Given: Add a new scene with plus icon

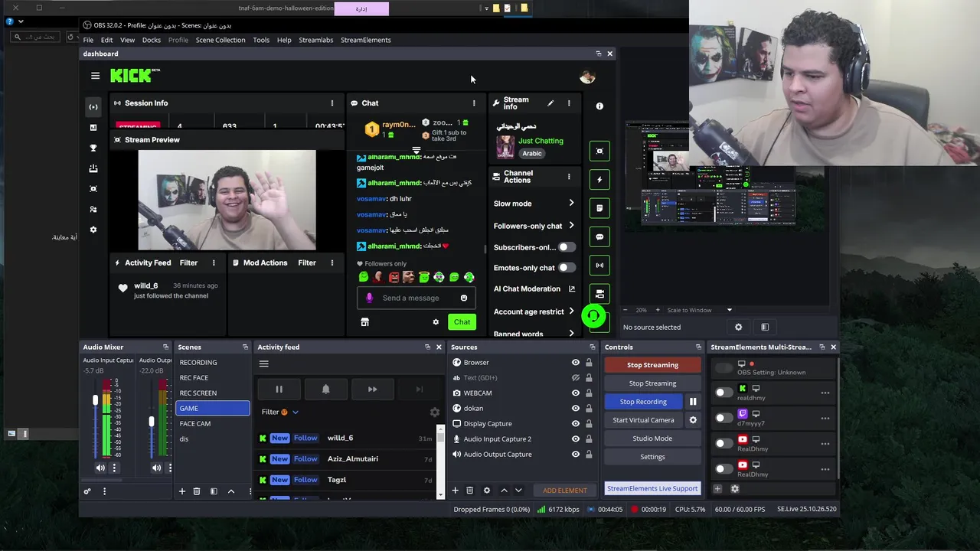Looking at the screenshot, I should [181, 491].
